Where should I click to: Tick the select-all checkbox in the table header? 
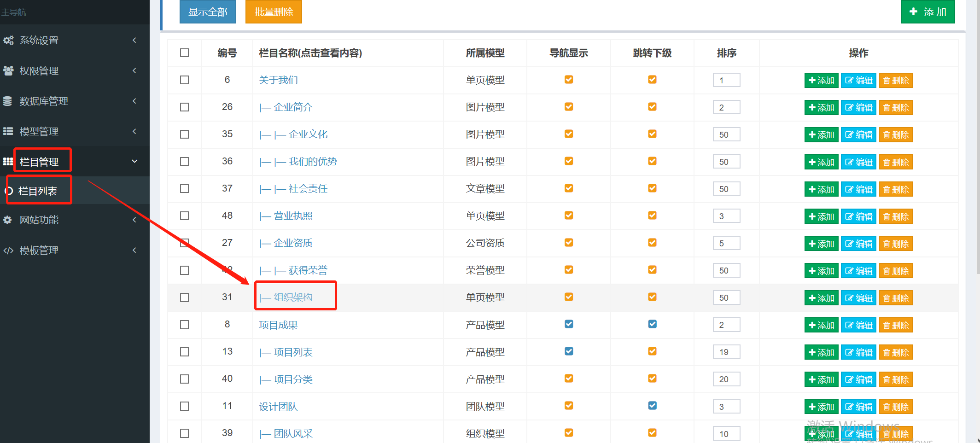coord(185,53)
